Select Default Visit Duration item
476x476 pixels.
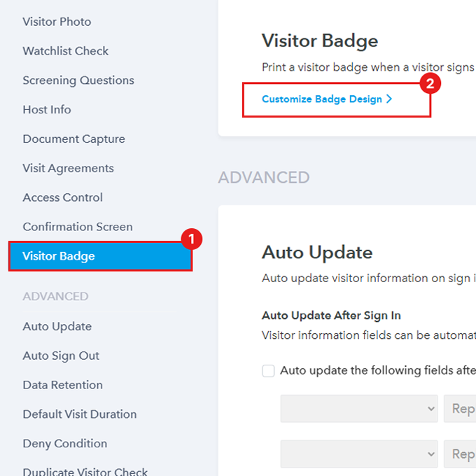point(80,415)
